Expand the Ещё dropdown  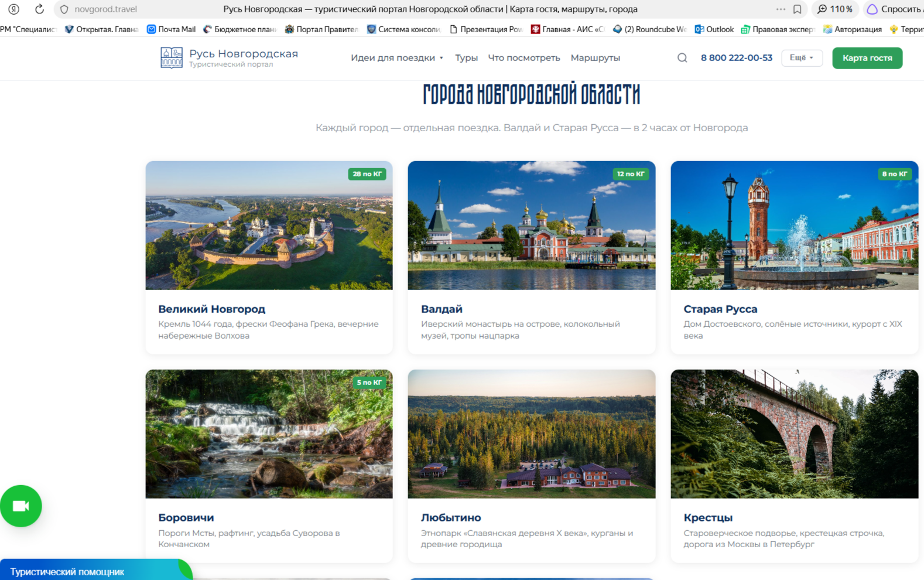(x=802, y=58)
